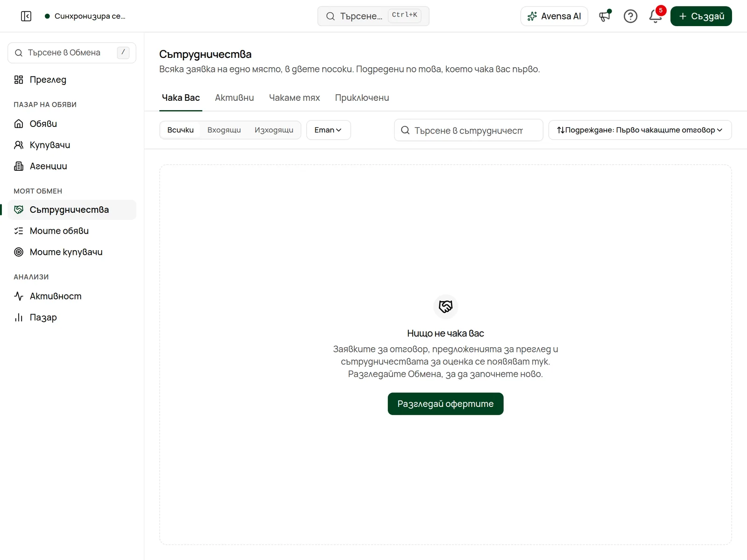Select Сътрудничества in the sidebar
This screenshot has height=560, width=747.
coord(72,210)
